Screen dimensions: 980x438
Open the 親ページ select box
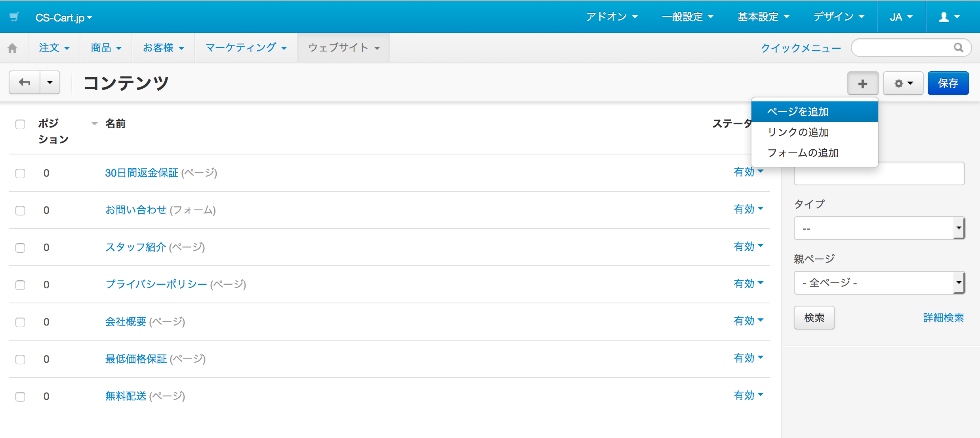[x=879, y=283]
